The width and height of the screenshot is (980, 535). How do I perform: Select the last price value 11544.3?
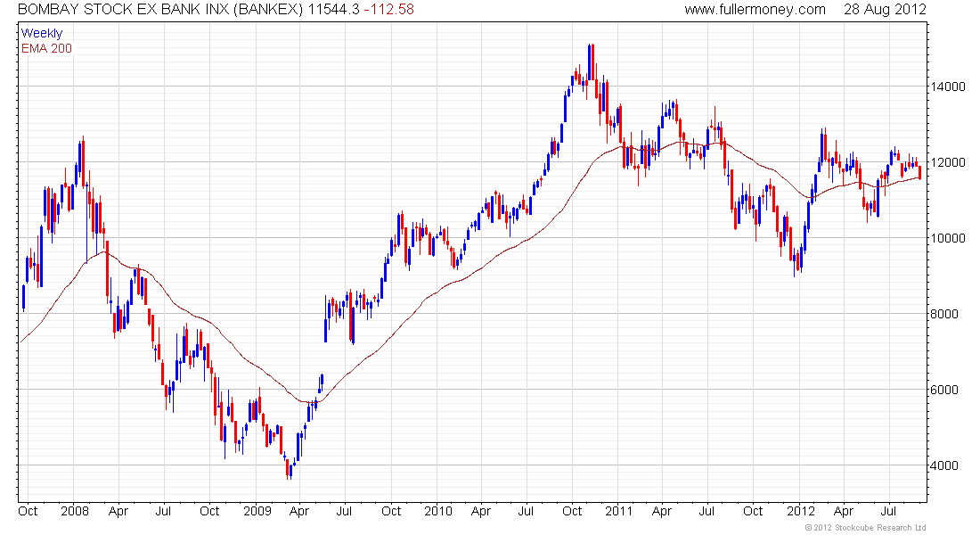[334, 10]
